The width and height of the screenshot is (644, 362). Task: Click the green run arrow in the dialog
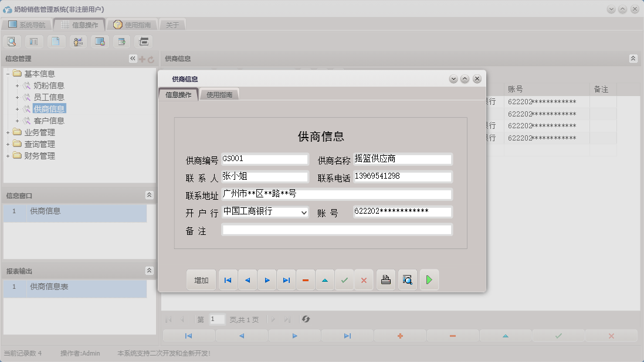click(429, 280)
